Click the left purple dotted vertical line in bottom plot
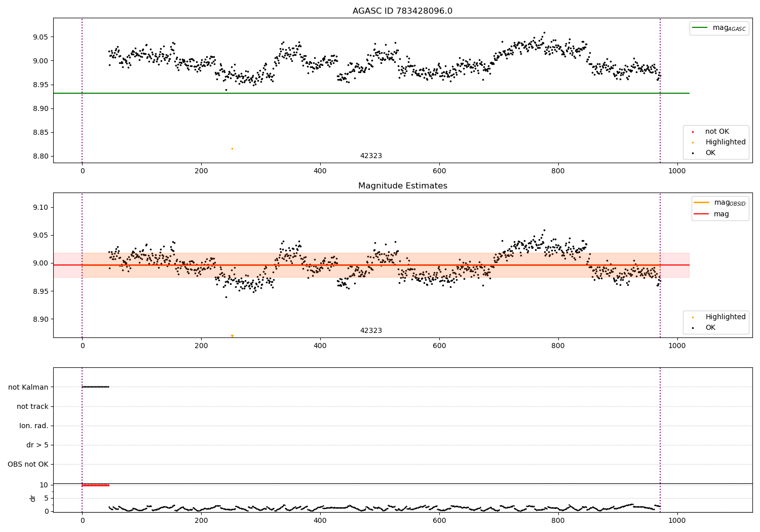Image resolution: width=760 pixels, height=532 pixels. 82,440
